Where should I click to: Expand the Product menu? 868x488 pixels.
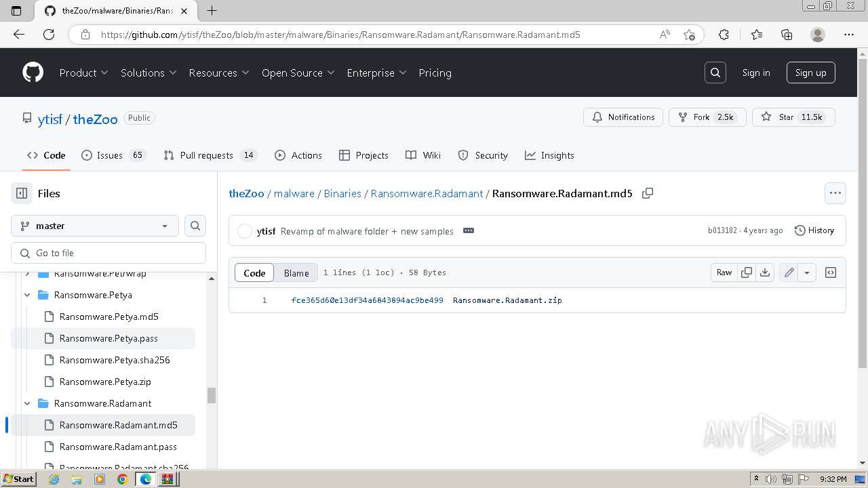[83, 73]
